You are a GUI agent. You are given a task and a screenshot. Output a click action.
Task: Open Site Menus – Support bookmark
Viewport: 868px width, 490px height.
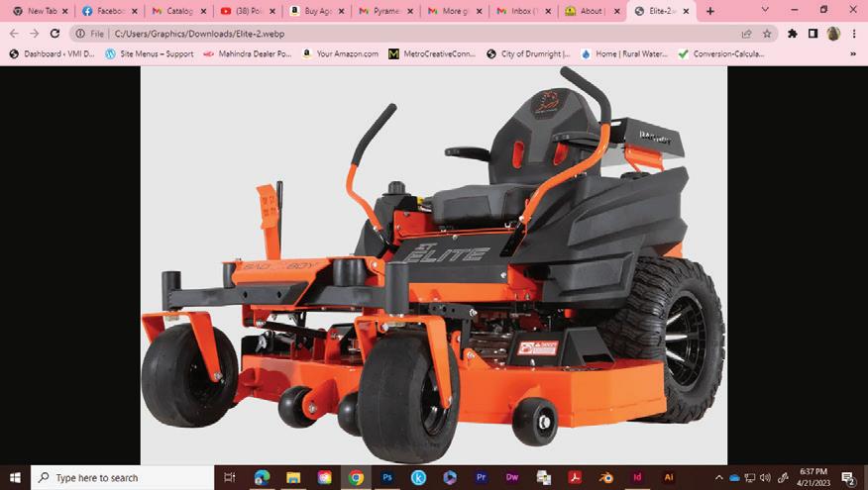tap(150, 53)
